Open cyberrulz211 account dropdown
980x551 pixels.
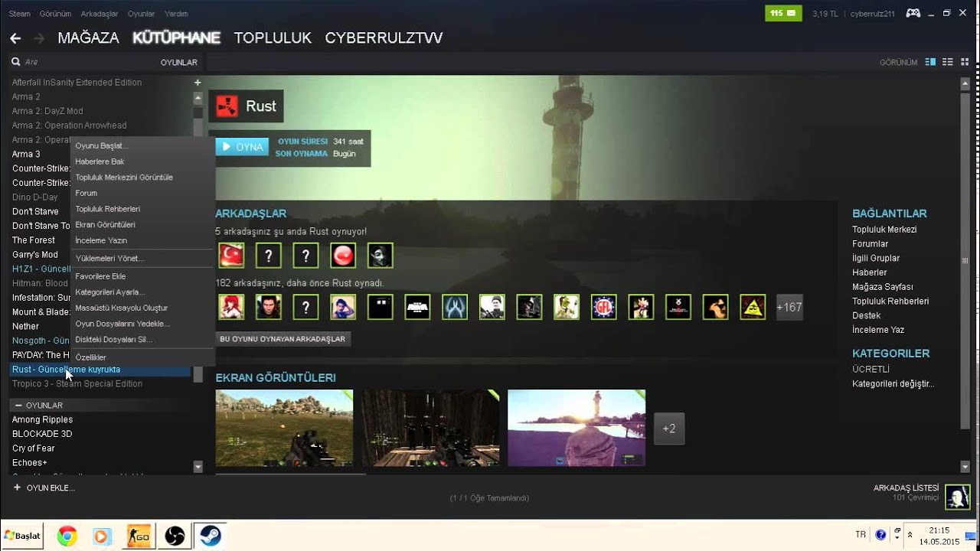(872, 14)
